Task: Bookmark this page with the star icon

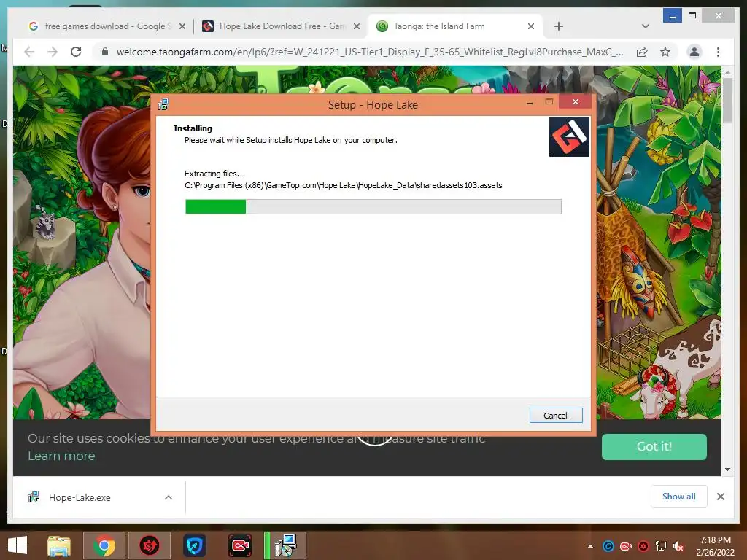Action: click(x=665, y=52)
